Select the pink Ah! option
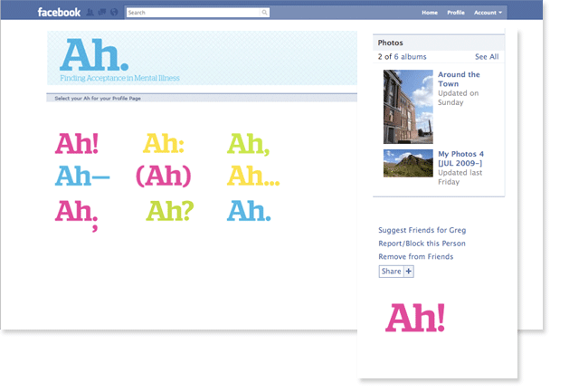Image resolution: width=588 pixels, height=392 pixels. (x=77, y=143)
